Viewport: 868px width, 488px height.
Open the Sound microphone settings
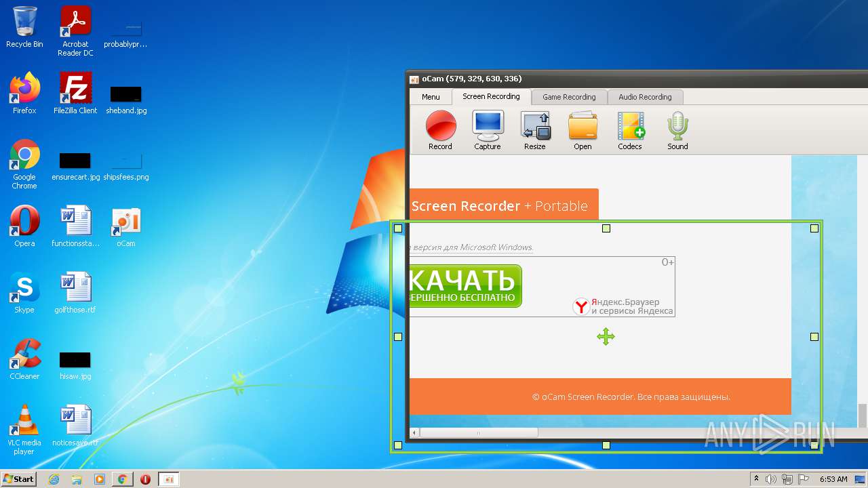(677, 131)
